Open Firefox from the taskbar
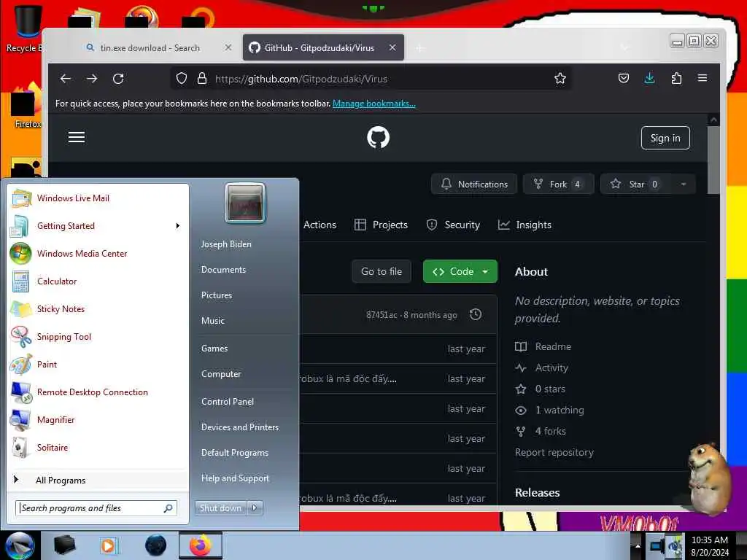 (201, 545)
